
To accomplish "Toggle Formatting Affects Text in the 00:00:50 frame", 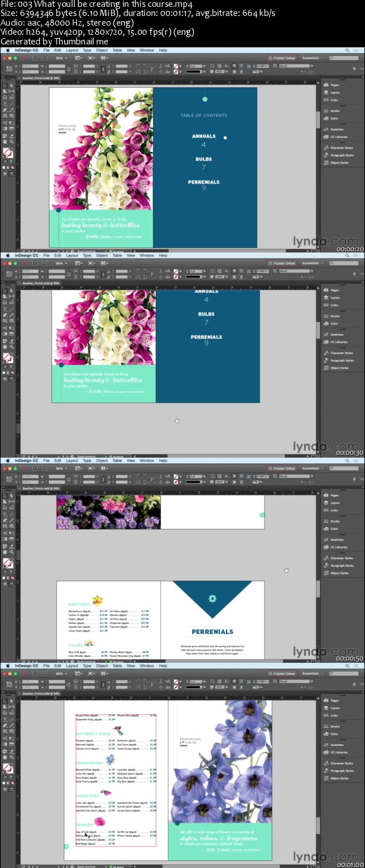I will [x=11, y=572].
